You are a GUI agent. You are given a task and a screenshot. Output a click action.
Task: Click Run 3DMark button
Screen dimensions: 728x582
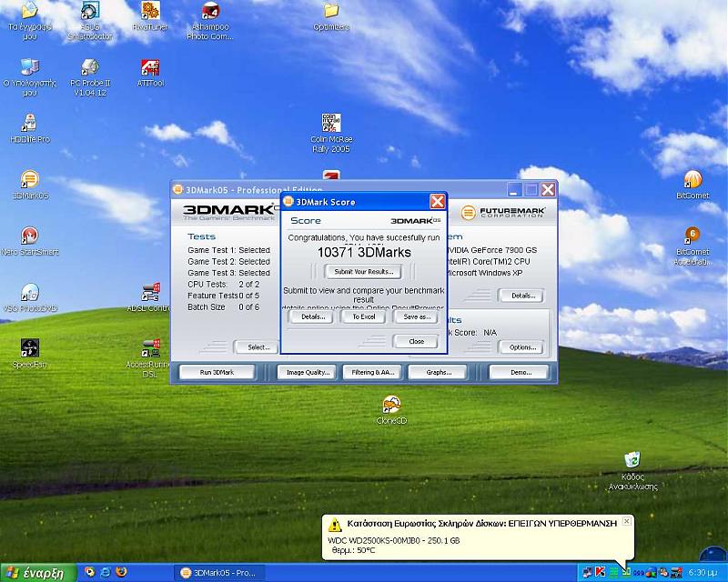tap(217, 372)
